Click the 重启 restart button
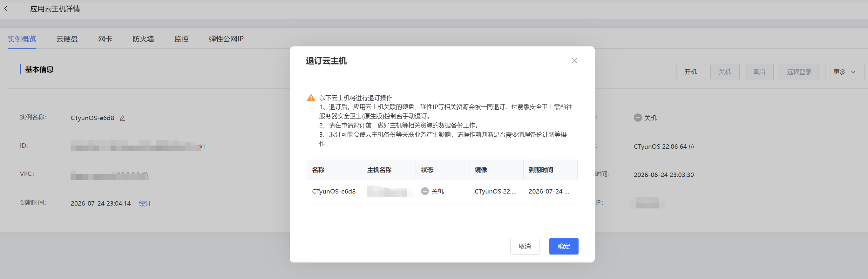 [x=759, y=72]
